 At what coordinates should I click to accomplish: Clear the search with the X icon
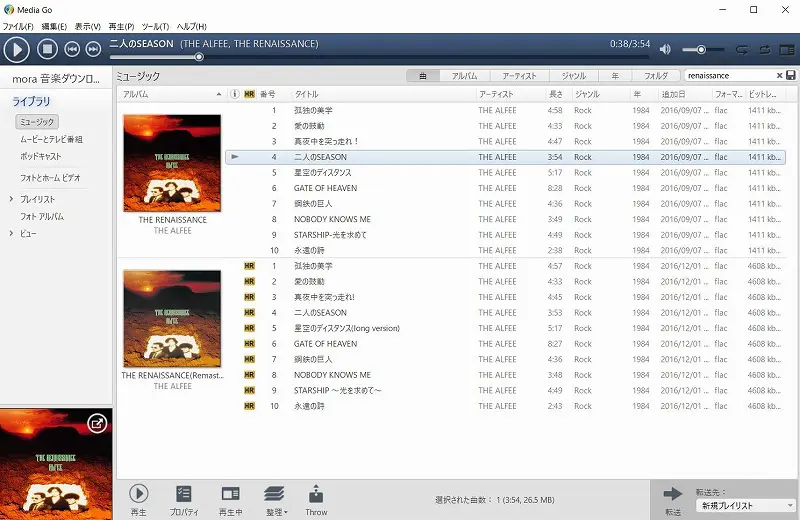pyautogui.click(x=780, y=76)
